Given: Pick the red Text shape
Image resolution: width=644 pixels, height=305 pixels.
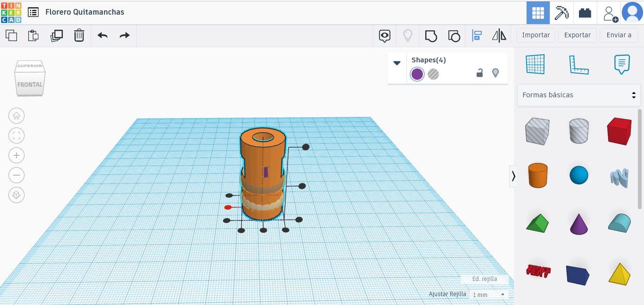Looking at the screenshot, I should pyautogui.click(x=538, y=271).
